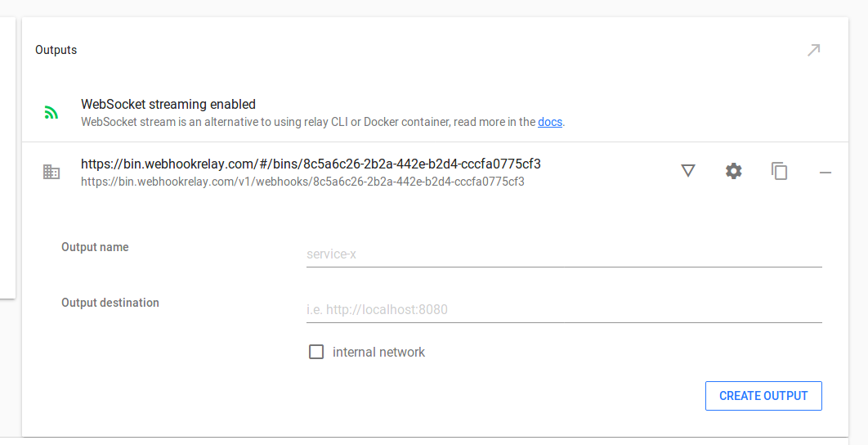Click the Outputs panel heading
The image size is (868, 445).
(56, 50)
